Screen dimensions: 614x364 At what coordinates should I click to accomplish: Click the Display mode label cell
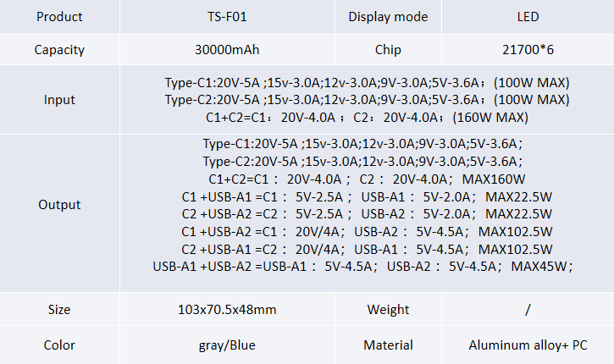point(388,17)
